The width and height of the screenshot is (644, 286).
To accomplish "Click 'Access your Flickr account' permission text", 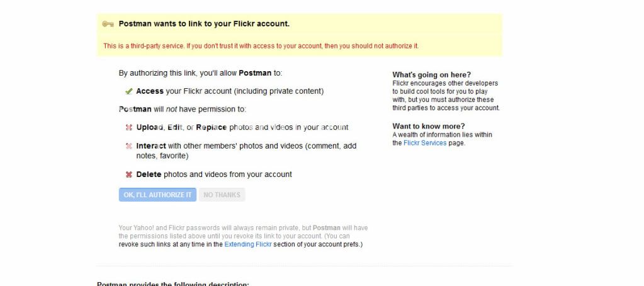I will [x=230, y=91].
